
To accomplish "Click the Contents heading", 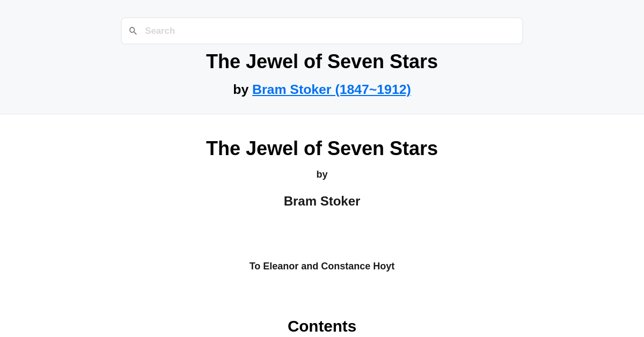I will (x=322, y=326).
